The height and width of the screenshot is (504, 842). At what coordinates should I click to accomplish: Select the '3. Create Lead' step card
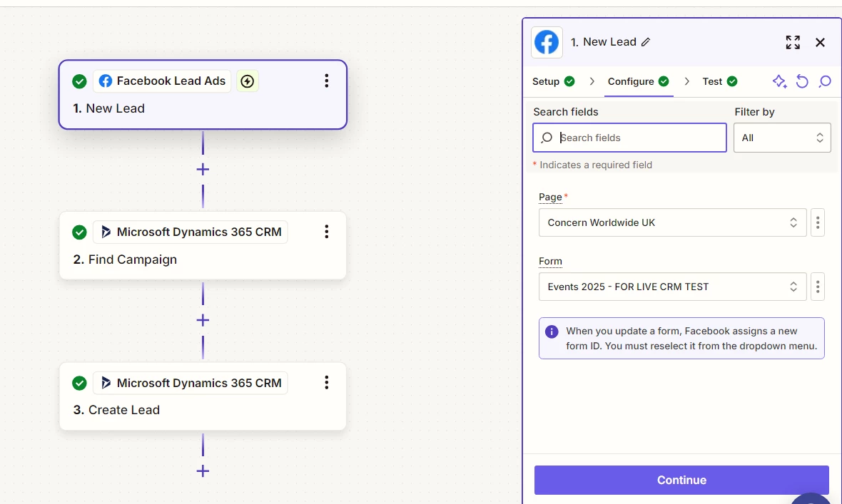pos(203,396)
